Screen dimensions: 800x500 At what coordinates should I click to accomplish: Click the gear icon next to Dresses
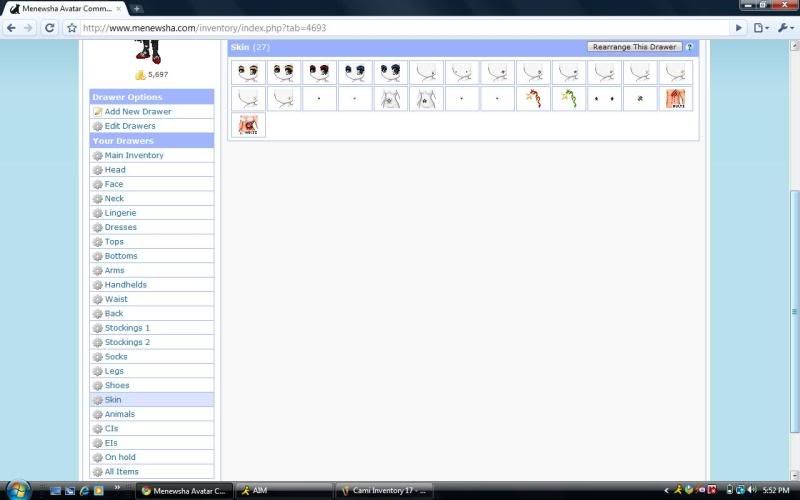point(97,228)
